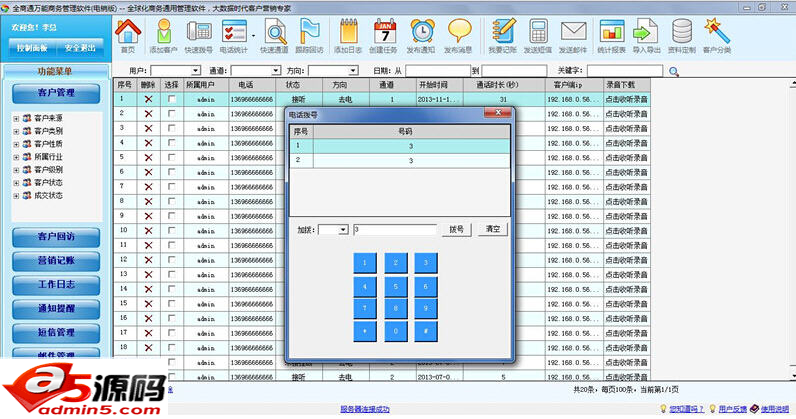Click the 发送邮件 envelope icon
796x419 pixels.
click(573, 31)
